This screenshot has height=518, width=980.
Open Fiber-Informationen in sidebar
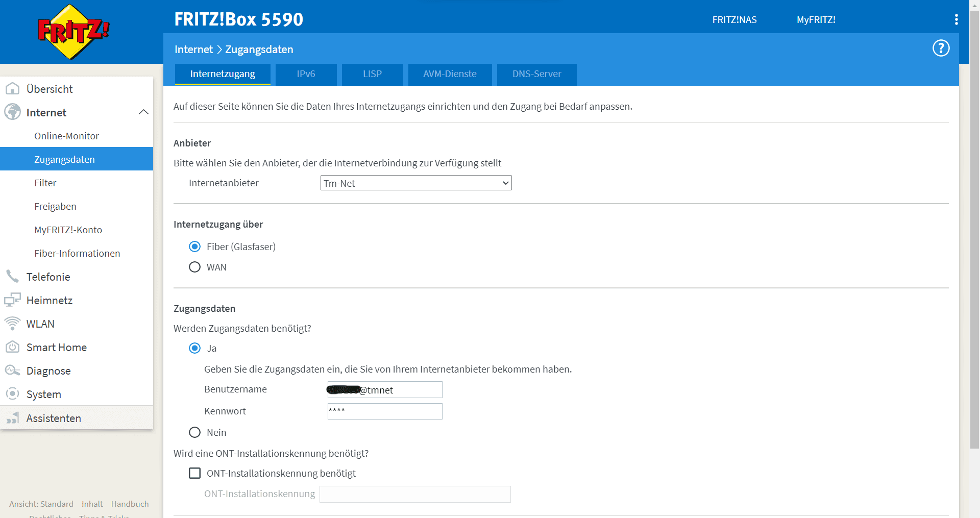pyautogui.click(x=77, y=253)
